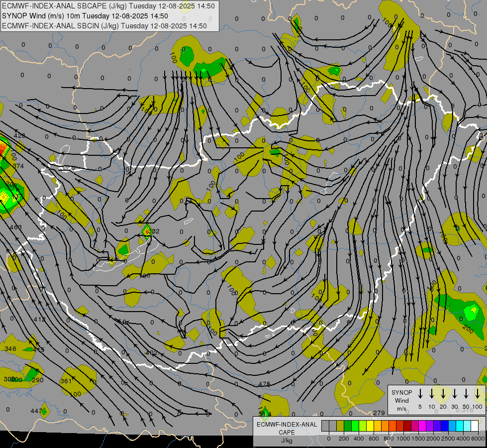Viewport: 487px width, 448px height.
Task: Click the 400 tick label on CAPE colorbar
Action: pos(359,439)
